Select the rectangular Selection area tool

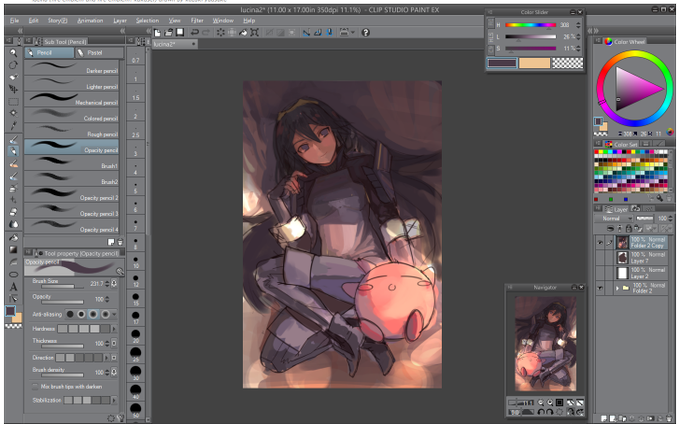click(x=13, y=101)
